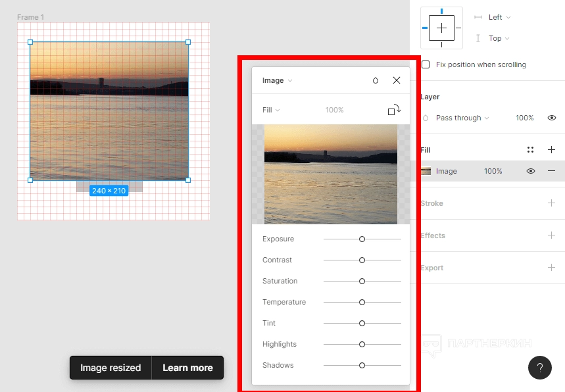Add an export setting with plus icon
The image size is (565, 392).
(x=551, y=267)
